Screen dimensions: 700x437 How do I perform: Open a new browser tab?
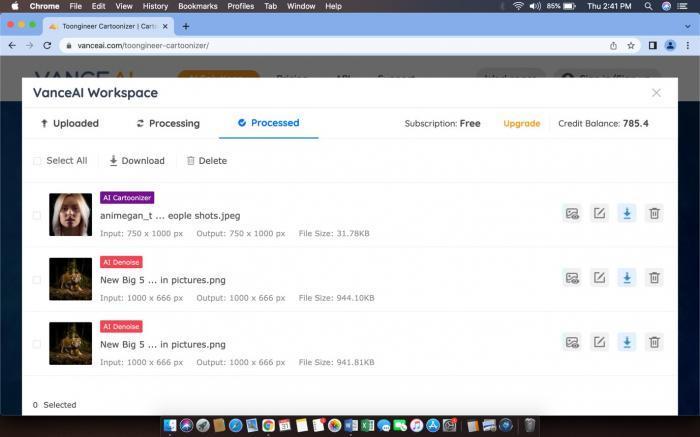pos(186,26)
